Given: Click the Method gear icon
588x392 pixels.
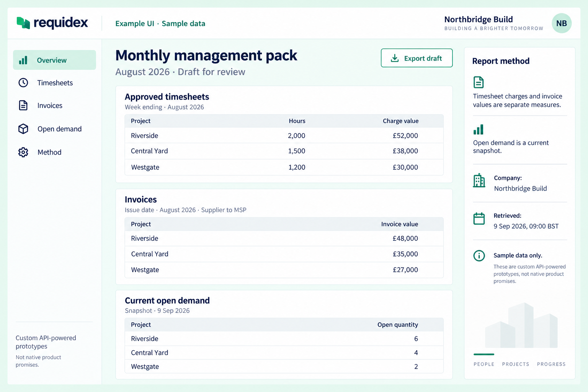Looking at the screenshot, I should coord(23,152).
